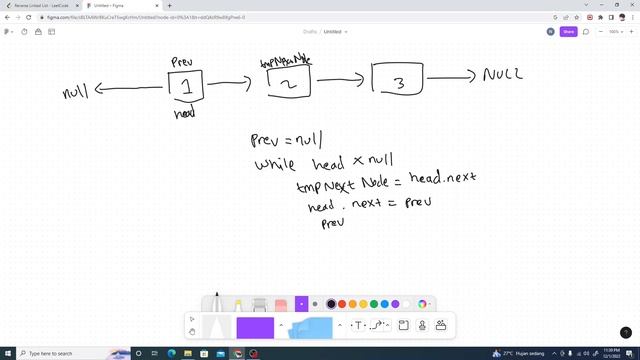Pick the blue marker color

click(x=384, y=304)
